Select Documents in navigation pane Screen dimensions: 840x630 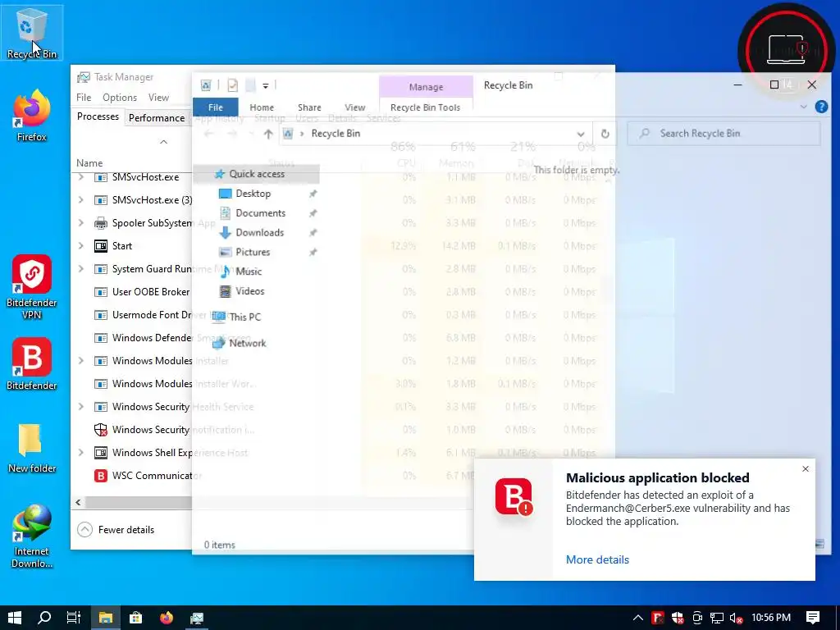point(260,212)
